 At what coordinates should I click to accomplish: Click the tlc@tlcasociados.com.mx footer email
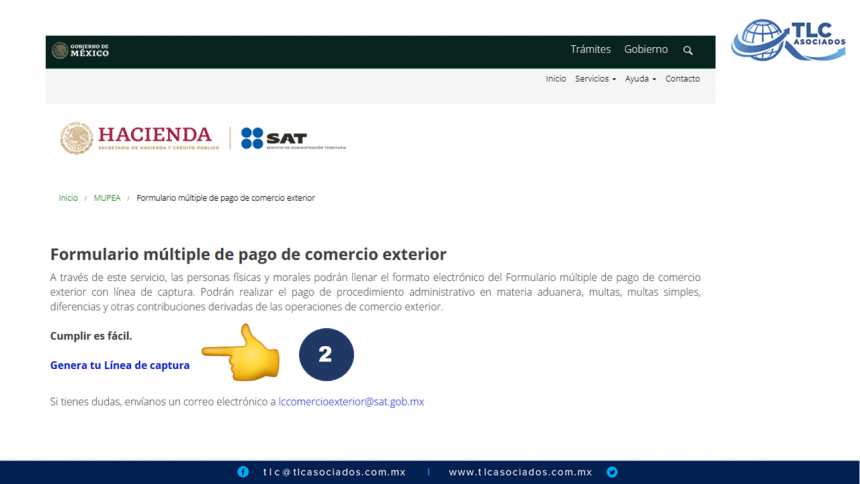[x=334, y=472]
